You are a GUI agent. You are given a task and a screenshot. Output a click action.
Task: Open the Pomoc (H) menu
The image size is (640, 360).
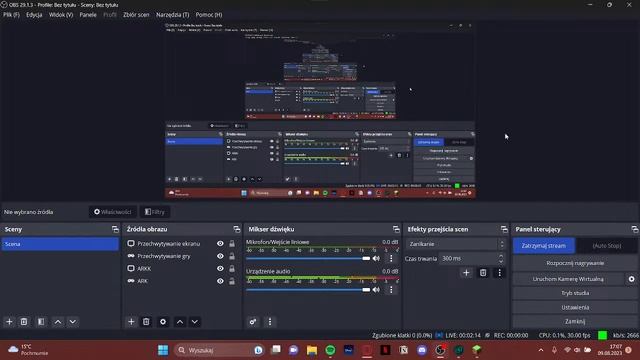pos(209,15)
